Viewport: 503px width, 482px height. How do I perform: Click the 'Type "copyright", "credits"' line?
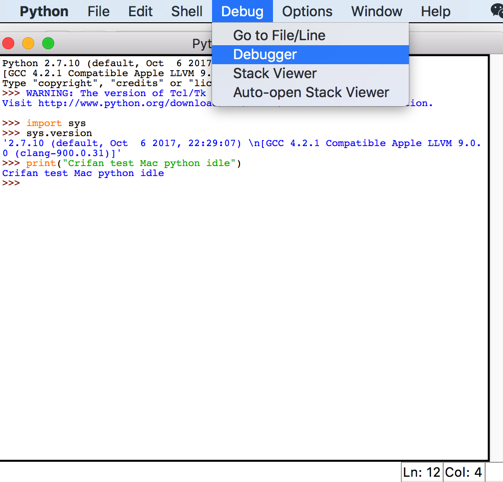click(107, 83)
